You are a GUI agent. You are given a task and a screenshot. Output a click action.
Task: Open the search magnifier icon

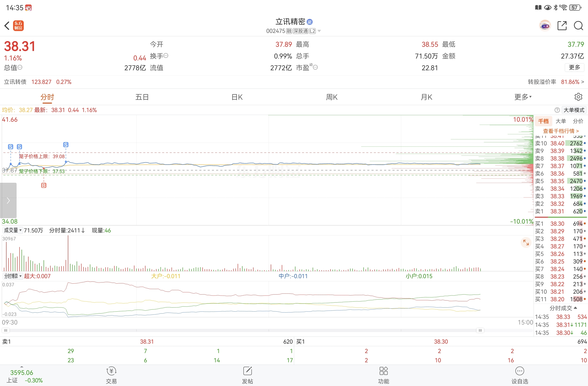(x=578, y=26)
